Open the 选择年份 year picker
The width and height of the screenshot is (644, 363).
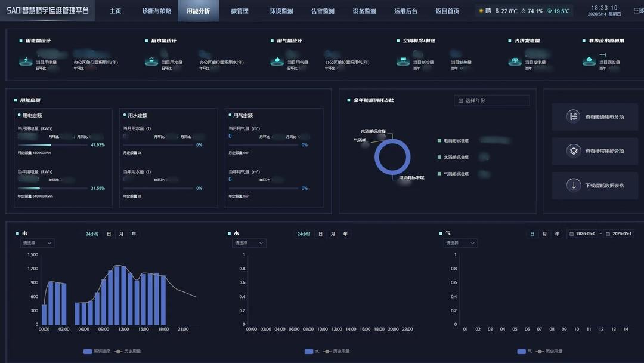491,100
